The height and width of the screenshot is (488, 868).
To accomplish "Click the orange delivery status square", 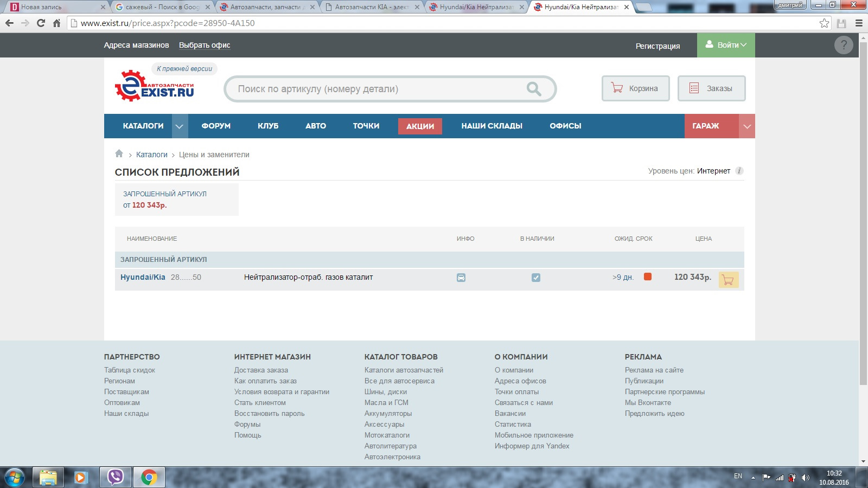I will pos(648,277).
